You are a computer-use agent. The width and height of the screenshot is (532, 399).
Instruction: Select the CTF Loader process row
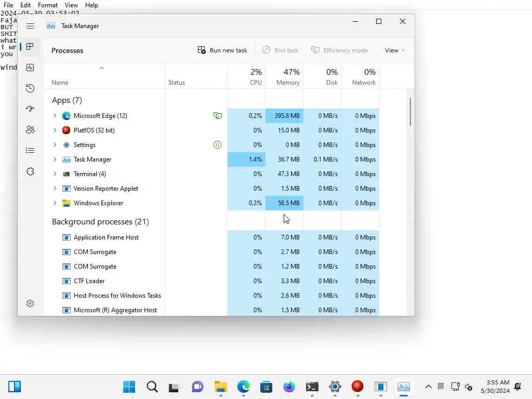211,281
